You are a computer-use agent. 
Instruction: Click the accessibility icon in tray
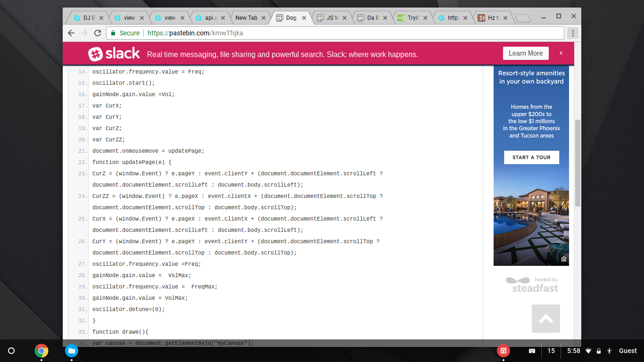(610, 351)
